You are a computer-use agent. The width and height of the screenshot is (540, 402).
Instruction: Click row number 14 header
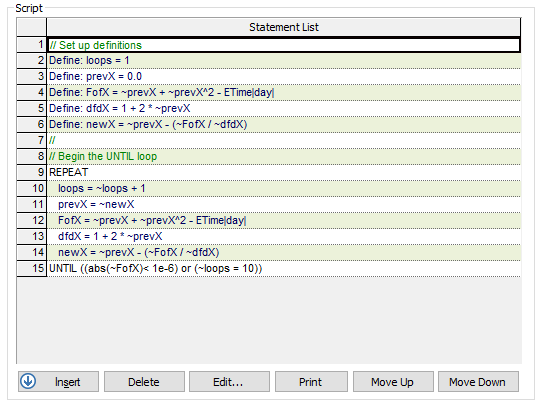tap(31, 252)
